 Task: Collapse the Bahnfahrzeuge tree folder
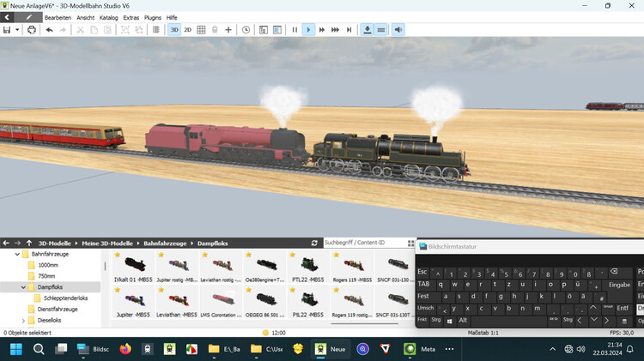click(17, 255)
